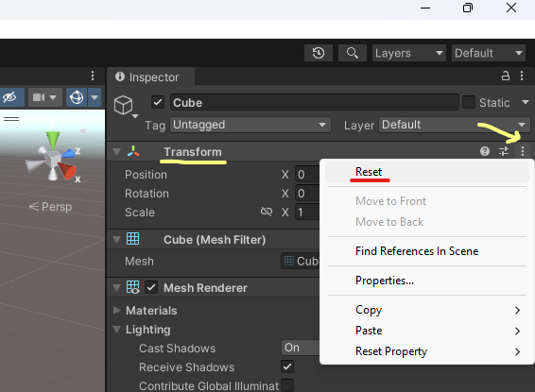The width and height of the screenshot is (535, 392).
Task: Enable Contribute Global Illumination checkbox
Action: (287, 385)
